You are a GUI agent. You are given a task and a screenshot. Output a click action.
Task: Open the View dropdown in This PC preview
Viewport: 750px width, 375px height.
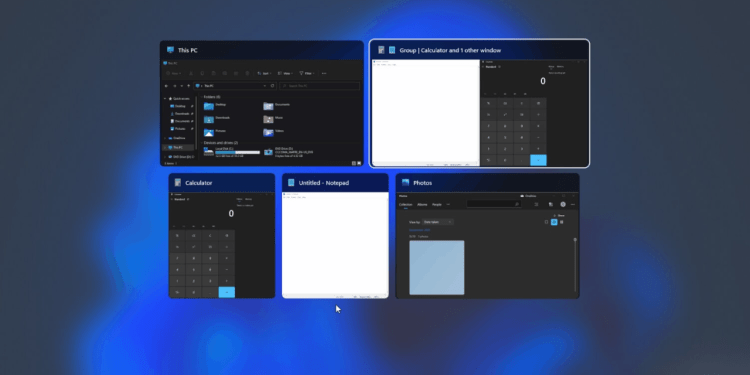click(x=286, y=73)
